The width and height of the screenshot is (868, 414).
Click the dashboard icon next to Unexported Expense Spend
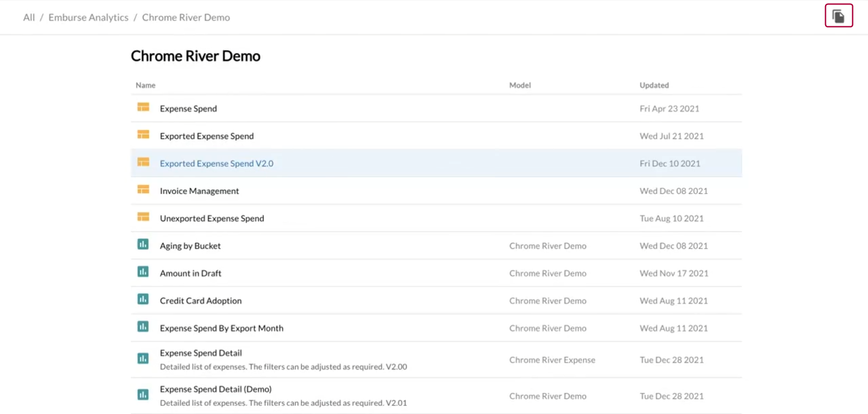pos(143,217)
